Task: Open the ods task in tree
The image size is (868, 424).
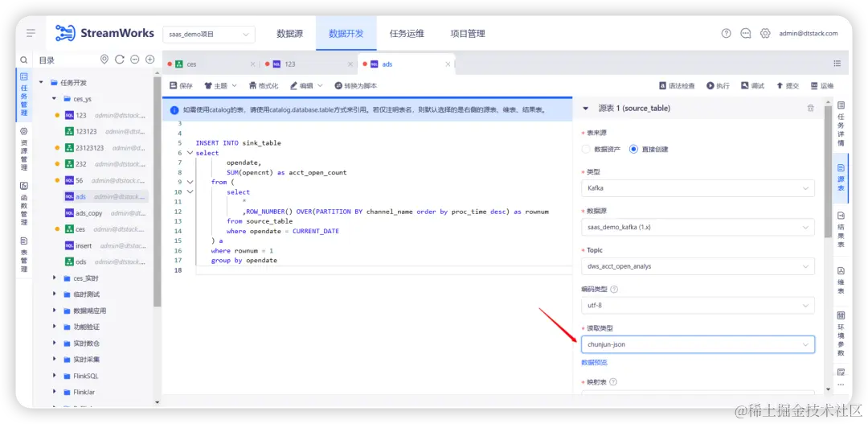Action: (x=81, y=261)
